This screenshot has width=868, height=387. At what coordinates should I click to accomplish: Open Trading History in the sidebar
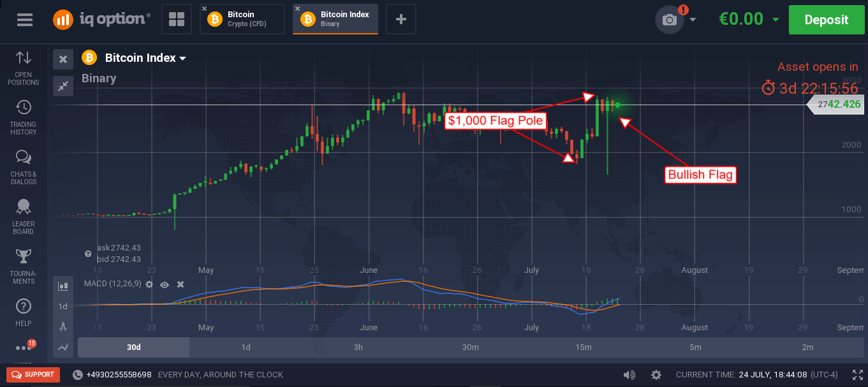coord(24,118)
